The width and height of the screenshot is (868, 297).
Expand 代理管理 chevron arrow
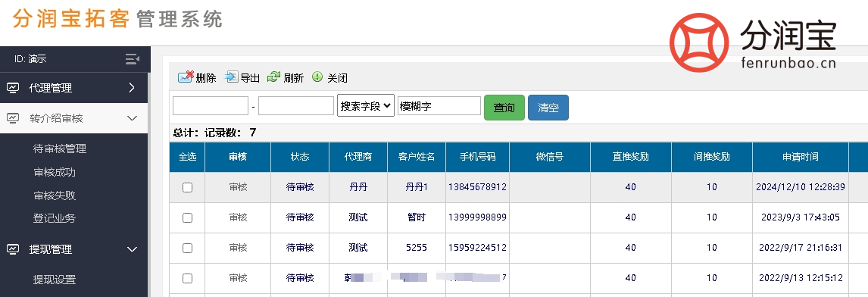click(x=132, y=88)
